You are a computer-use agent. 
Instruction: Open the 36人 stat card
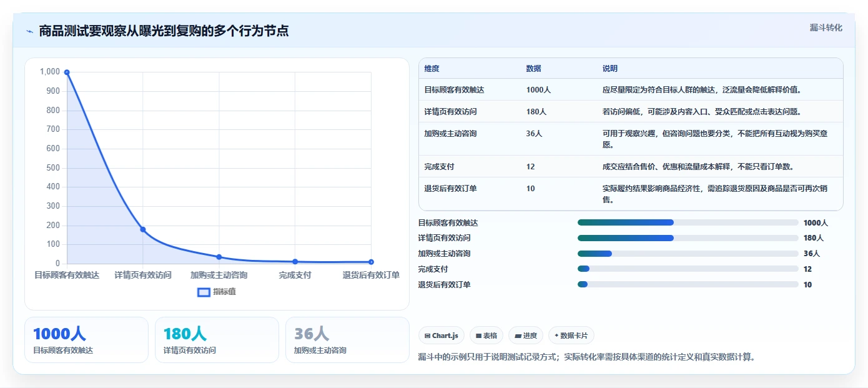(x=347, y=340)
